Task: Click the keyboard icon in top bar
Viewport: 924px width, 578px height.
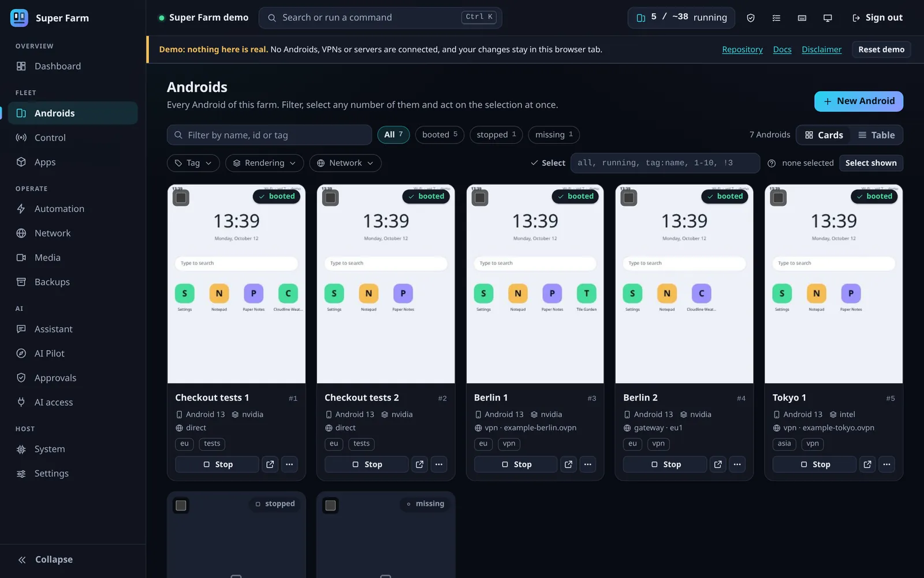Action: click(x=802, y=18)
